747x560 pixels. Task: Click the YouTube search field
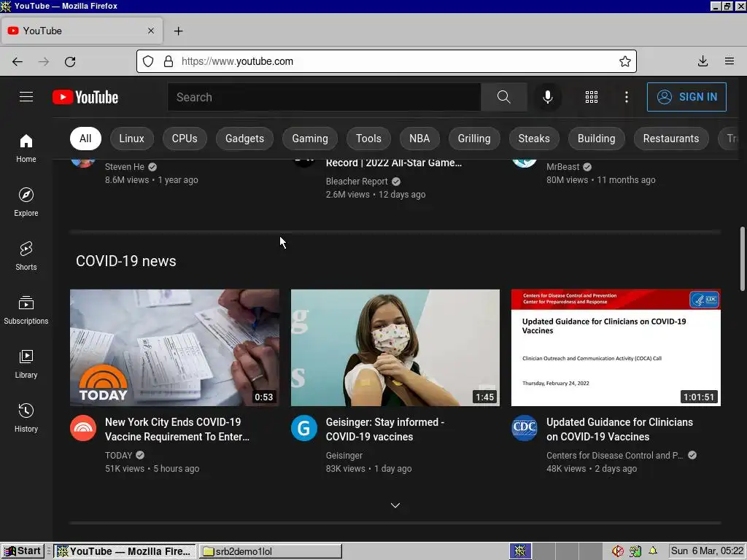click(324, 97)
